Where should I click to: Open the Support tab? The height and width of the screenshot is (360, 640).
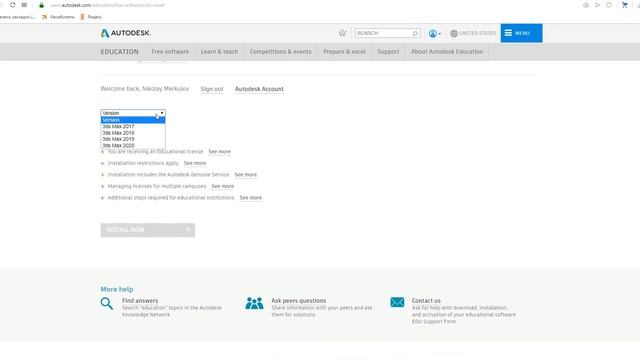pos(388,52)
